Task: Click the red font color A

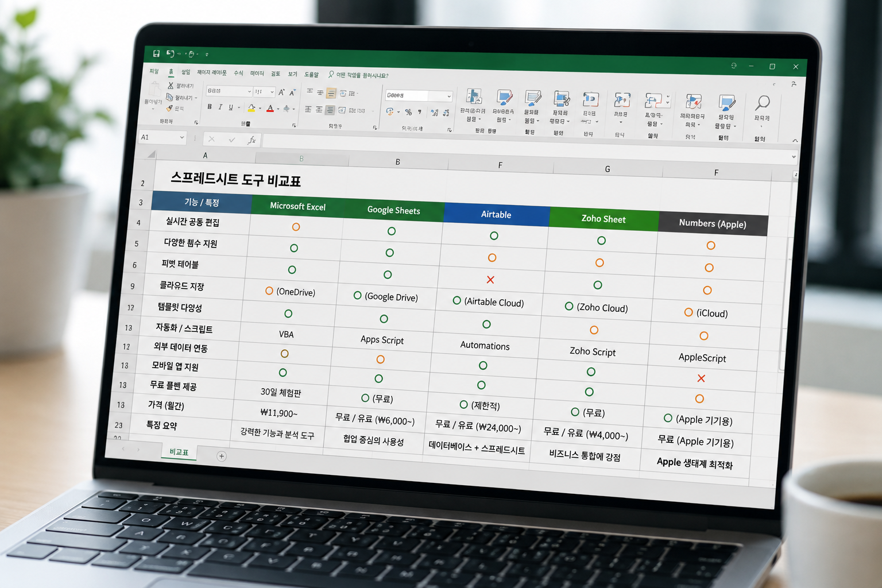Action: (270, 109)
